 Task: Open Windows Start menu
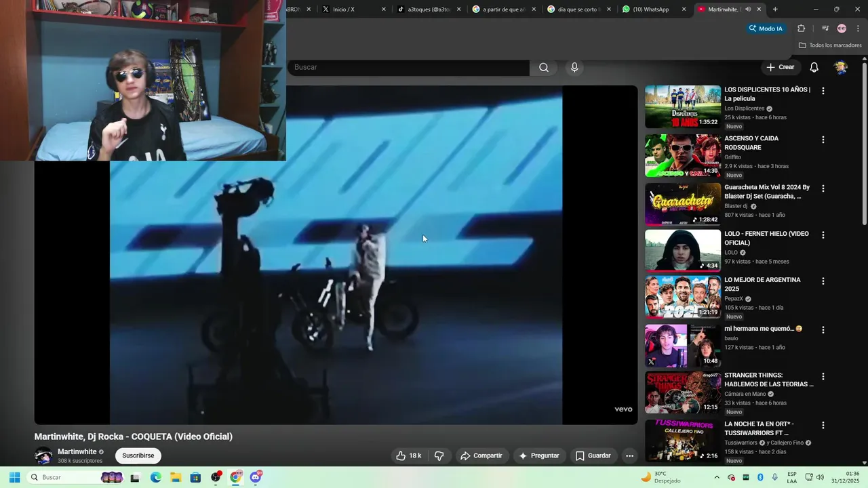pos(14,477)
